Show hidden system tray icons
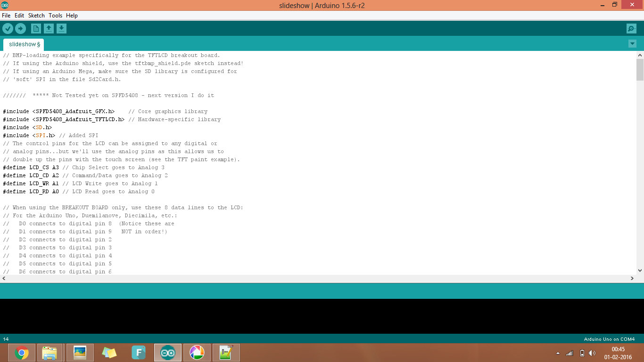The image size is (644, 362). coord(558,353)
